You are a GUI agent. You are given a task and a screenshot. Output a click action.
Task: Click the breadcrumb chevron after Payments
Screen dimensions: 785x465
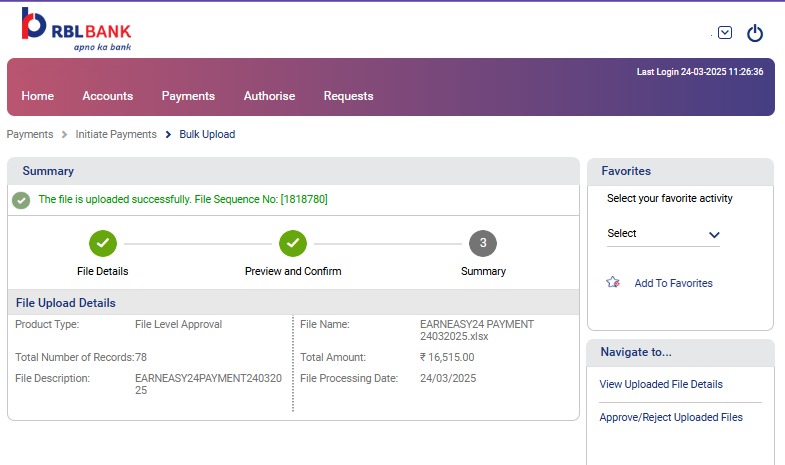[64, 135]
